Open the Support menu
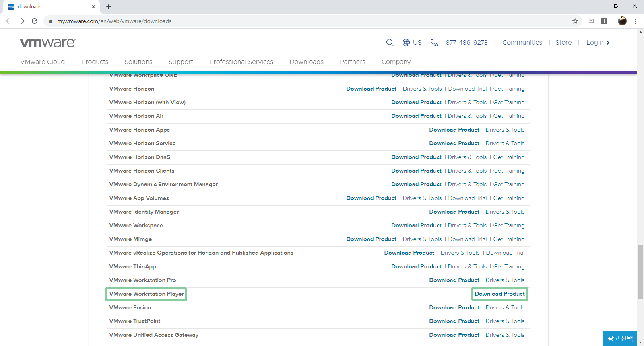The image size is (644, 346). pyautogui.click(x=181, y=62)
